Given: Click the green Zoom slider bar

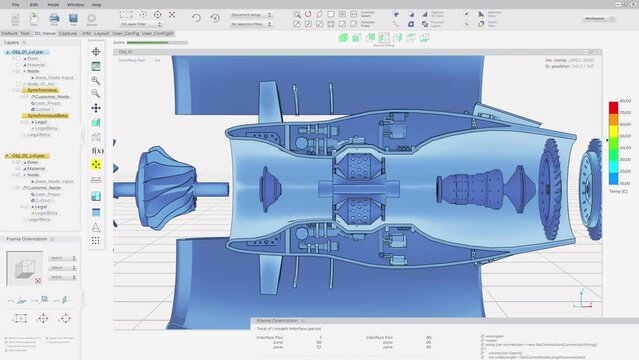Looking at the screenshot, I should (x=148, y=42).
